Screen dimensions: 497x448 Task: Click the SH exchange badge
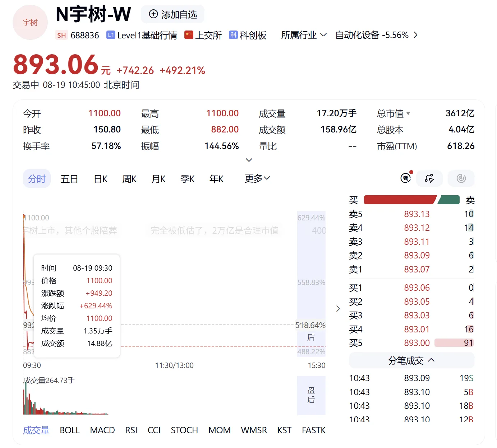pos(61,35)
